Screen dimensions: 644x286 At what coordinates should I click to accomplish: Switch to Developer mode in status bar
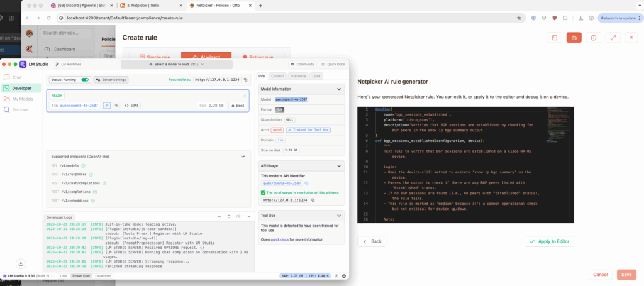103,276
